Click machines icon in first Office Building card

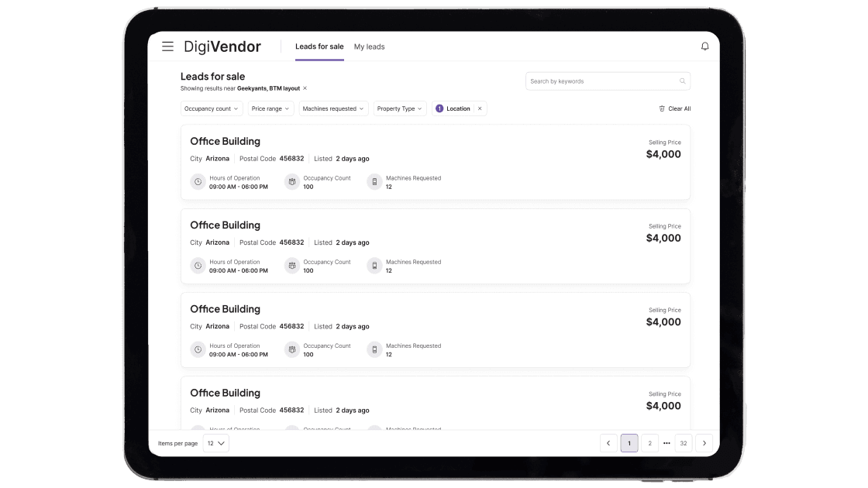click(x=375, y=182)
